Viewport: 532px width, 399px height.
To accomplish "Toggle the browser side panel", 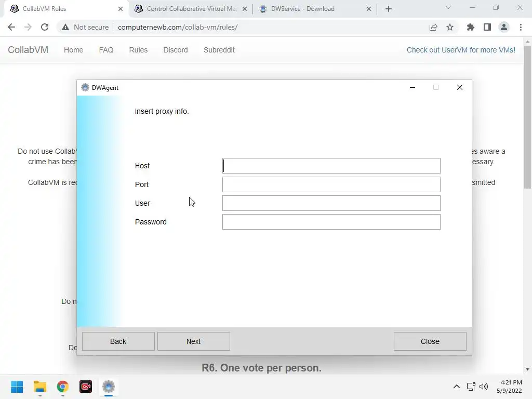I will tap(487, 27).
